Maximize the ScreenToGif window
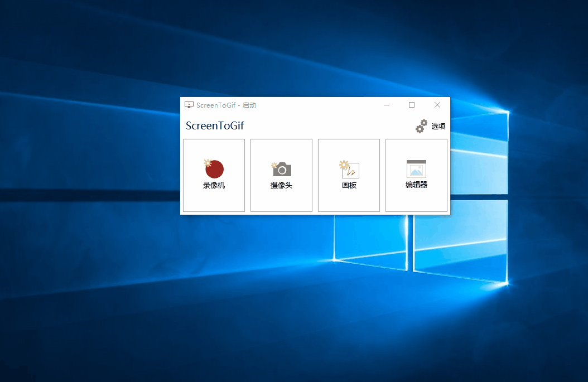Viewport: 588px width, 382px height. pos(412,105)
